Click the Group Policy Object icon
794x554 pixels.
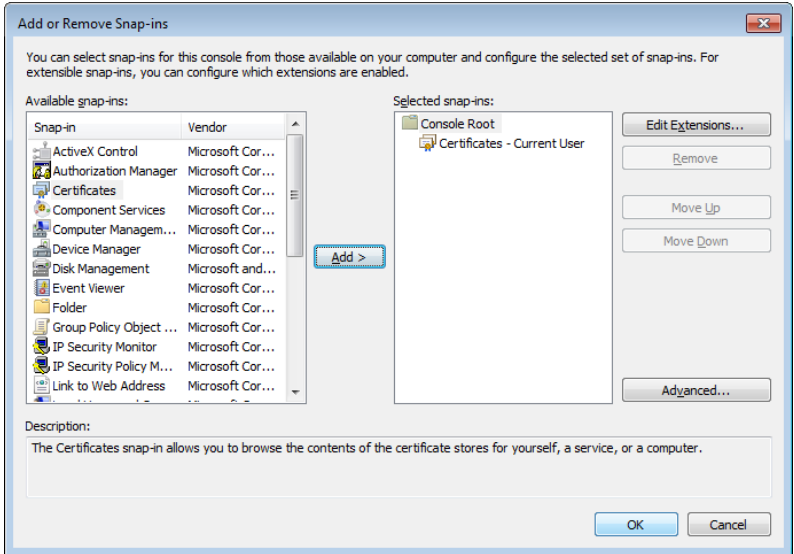[x=42, y=327]
